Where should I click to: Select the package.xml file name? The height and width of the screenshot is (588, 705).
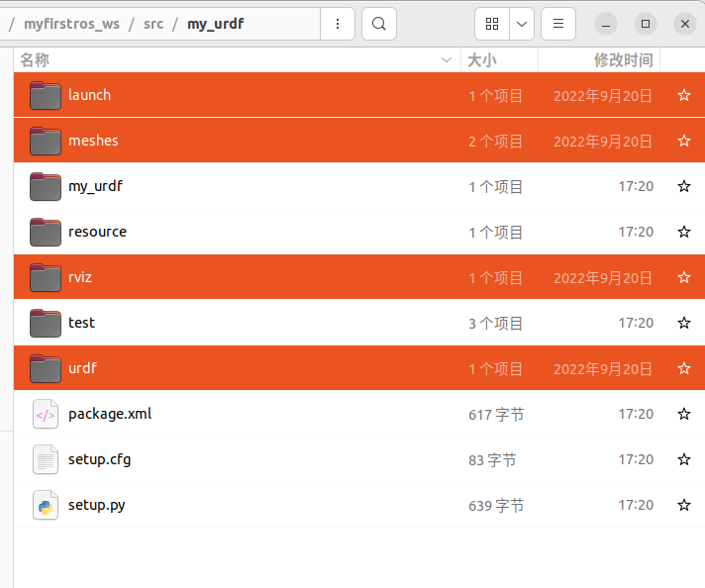click(x=110, y=414)
